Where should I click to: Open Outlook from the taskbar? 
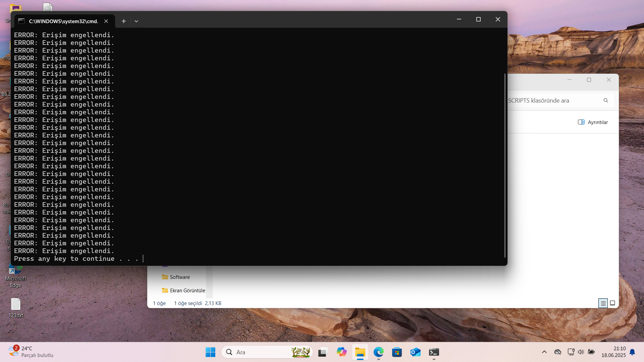click(416, 352)
